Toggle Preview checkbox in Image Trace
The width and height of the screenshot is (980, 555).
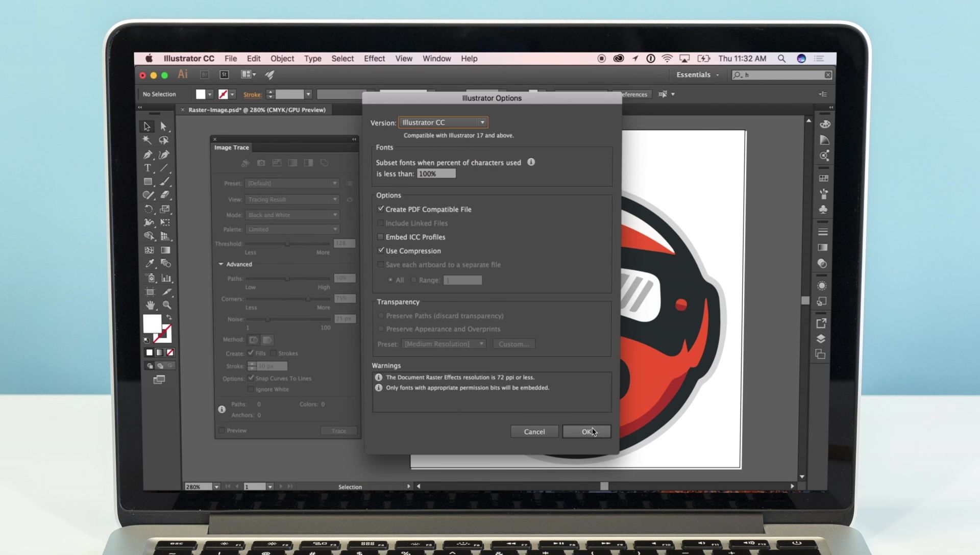(222, 431)
